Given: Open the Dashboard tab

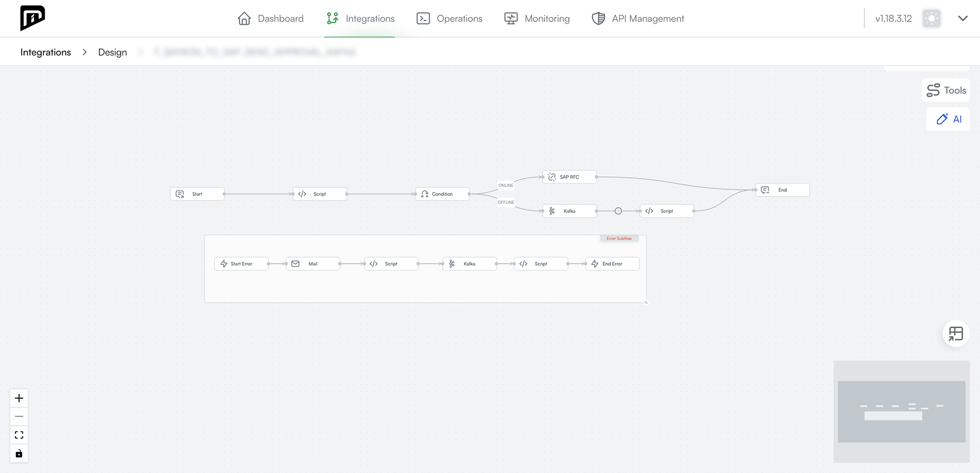Looking at the screenshot, I should pyautogui.click(x=270, y=19).
